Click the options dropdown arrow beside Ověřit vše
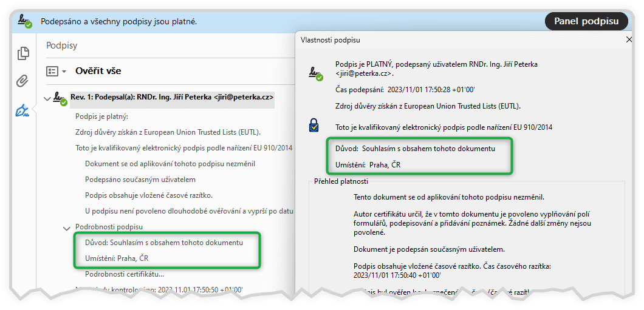 [x=64, y=72]
